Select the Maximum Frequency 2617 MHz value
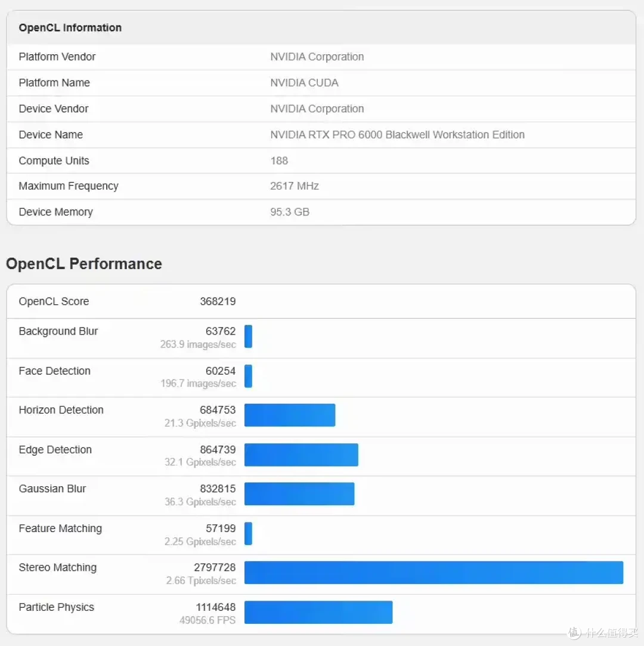This screenshot has width=644, height=646. pos(295,186)
